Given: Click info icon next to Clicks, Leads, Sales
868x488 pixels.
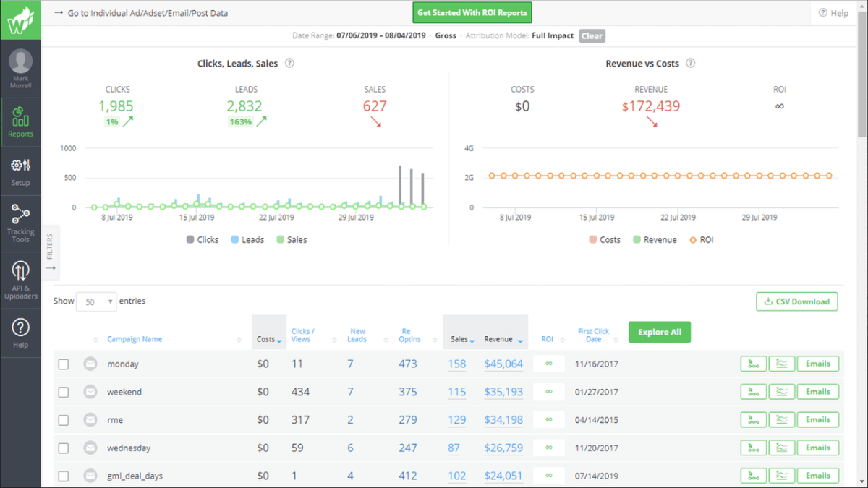Looking at the screenshot, I should [289, 64].
